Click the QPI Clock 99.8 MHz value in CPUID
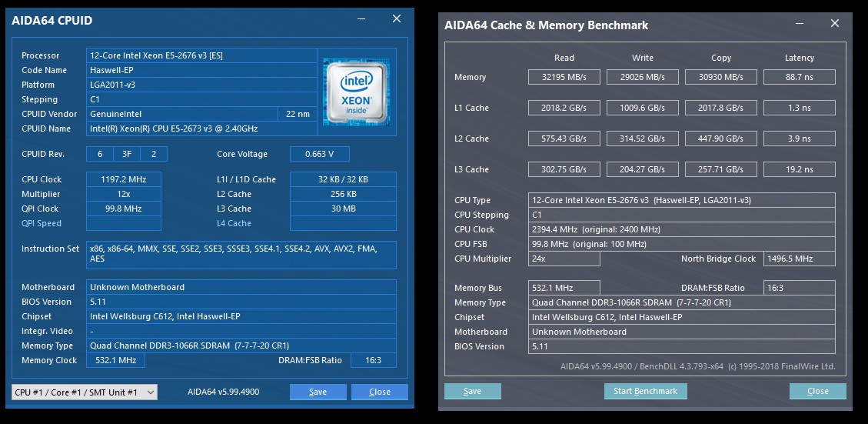 (x=124, y=209)
